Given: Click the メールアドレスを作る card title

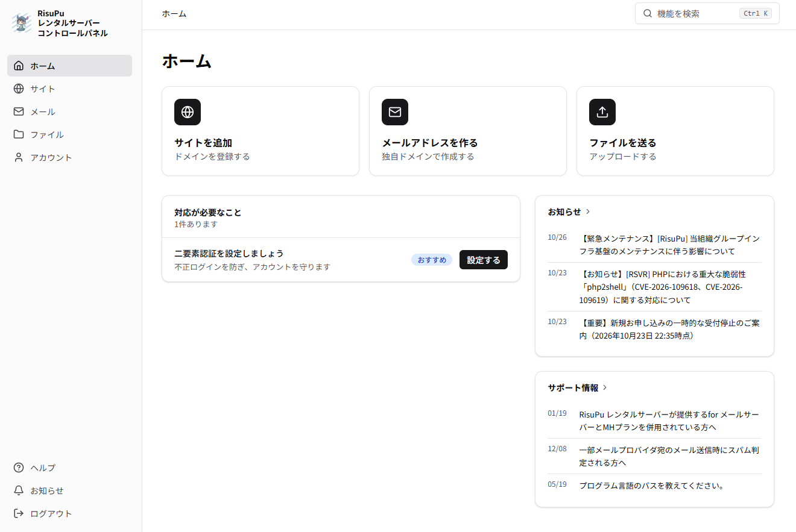Looking at the screenshot, I should 430,143.
